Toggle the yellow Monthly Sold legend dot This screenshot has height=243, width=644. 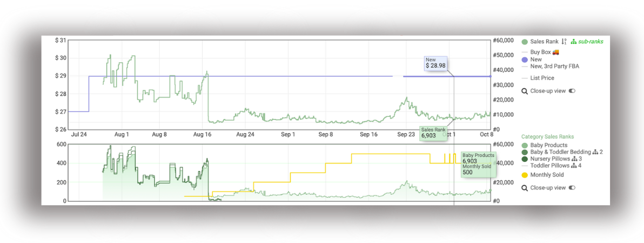[x=525, y=175]
